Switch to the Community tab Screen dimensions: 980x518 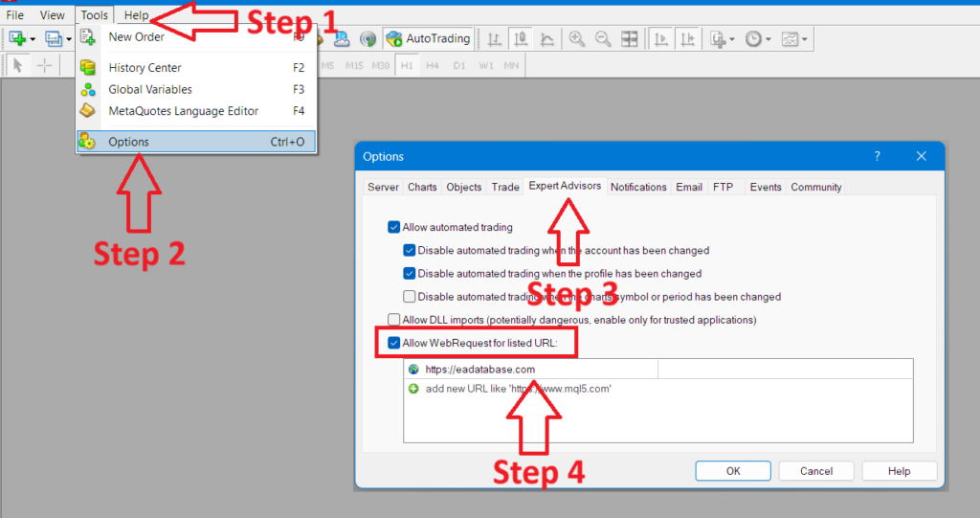816,187
